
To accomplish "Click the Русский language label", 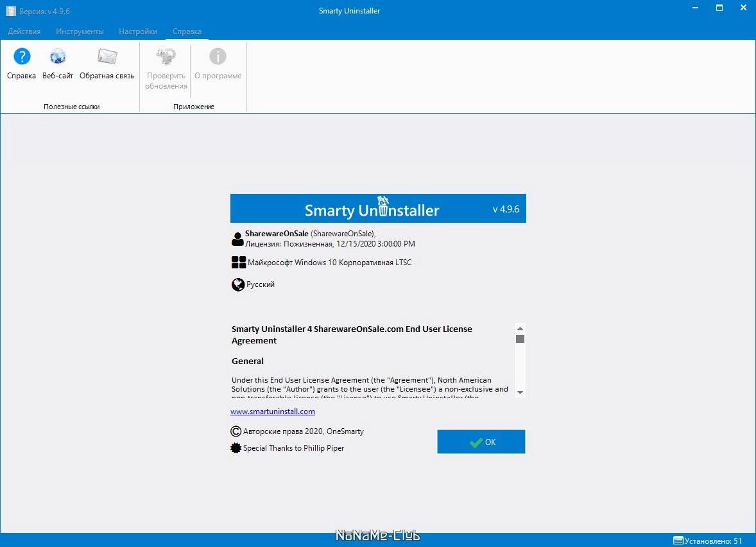I will 261,284.
